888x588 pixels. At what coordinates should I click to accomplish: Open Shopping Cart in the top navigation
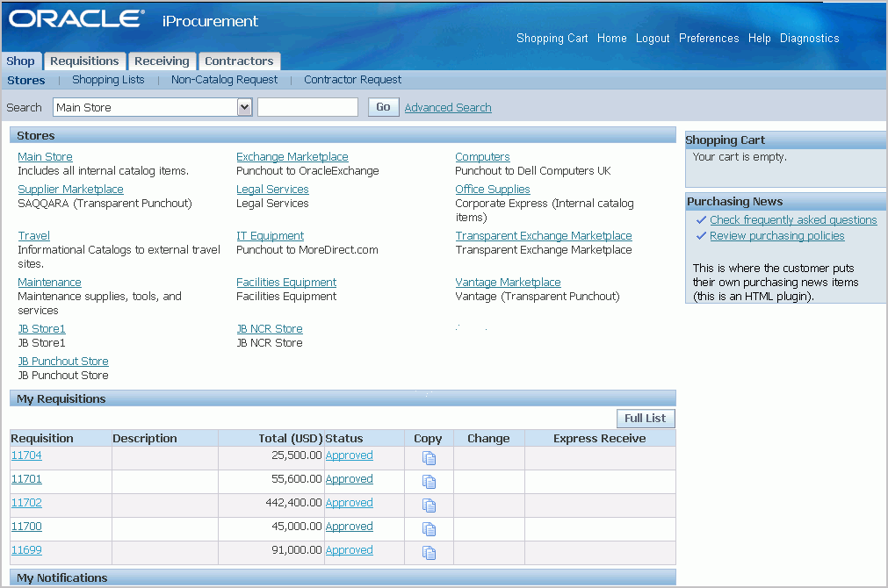(x=552, y=39)
